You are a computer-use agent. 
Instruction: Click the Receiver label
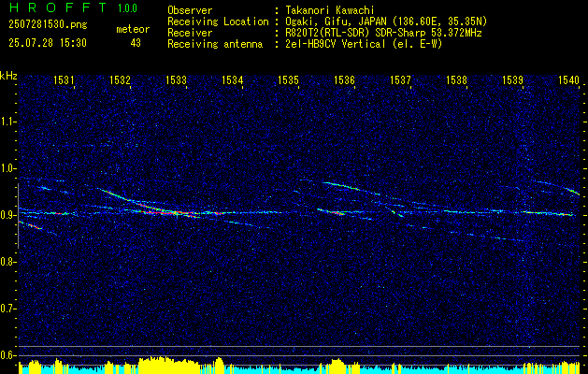click(190, 33)
